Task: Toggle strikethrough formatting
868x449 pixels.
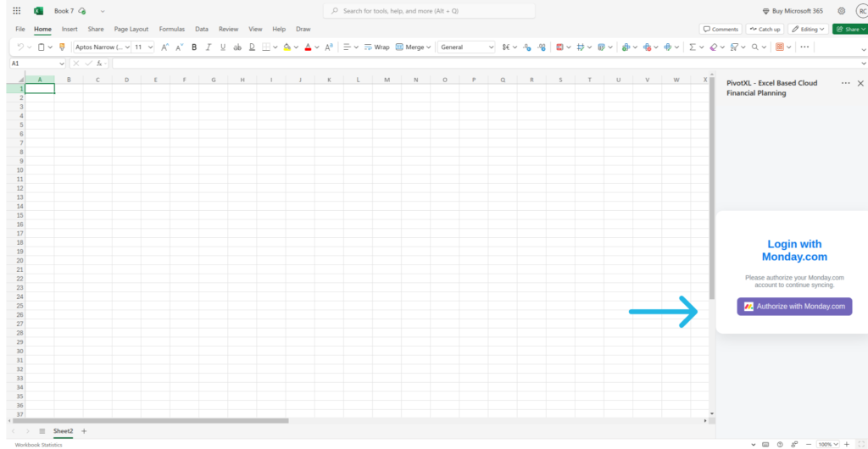Action: tap(237, 47)
